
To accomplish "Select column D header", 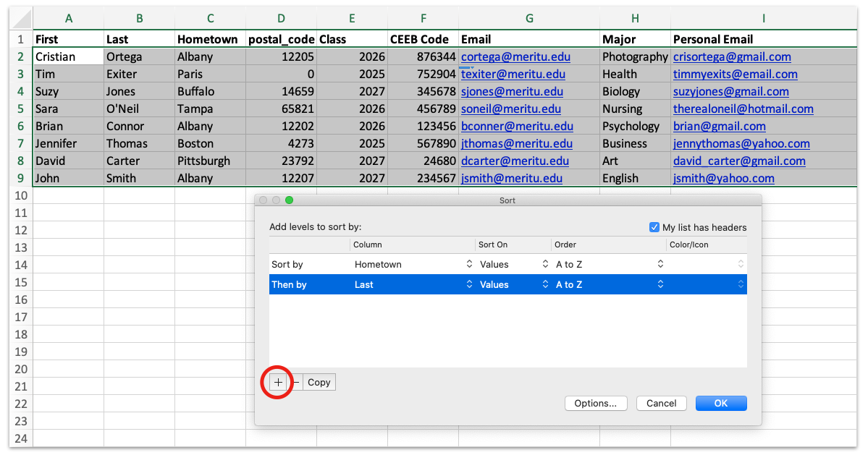I will point(281,17).
